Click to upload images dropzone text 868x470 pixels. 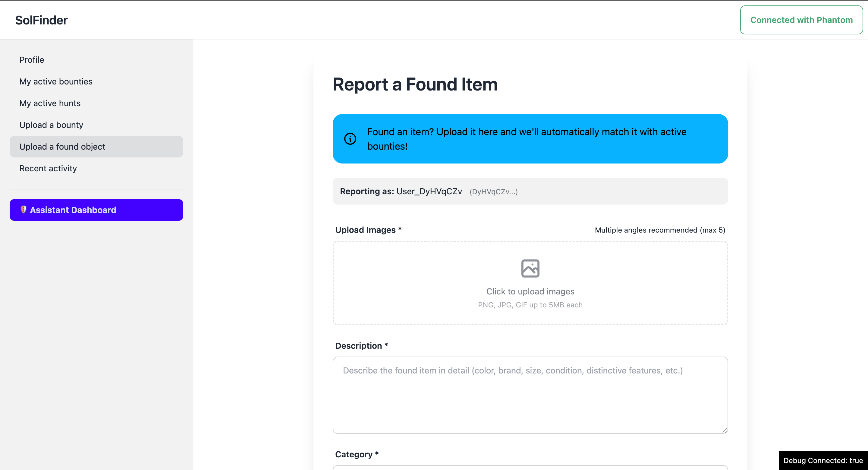[530, 291]
